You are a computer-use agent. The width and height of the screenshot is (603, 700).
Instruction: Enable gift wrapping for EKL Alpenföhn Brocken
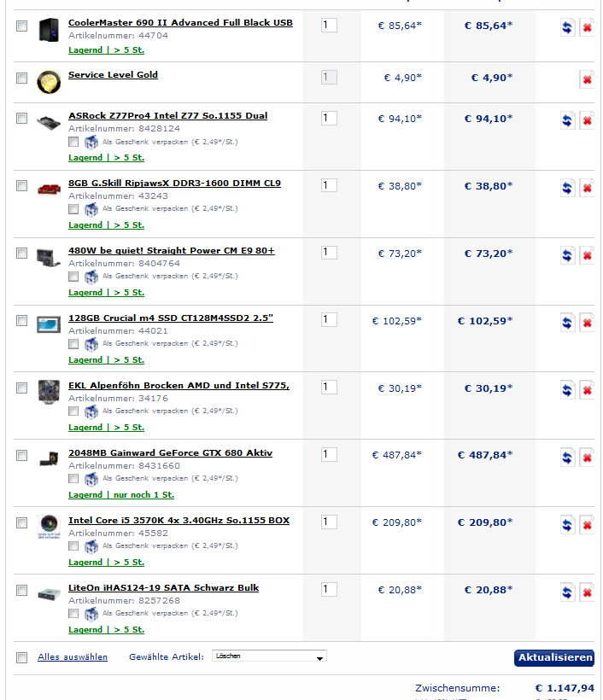73,411
